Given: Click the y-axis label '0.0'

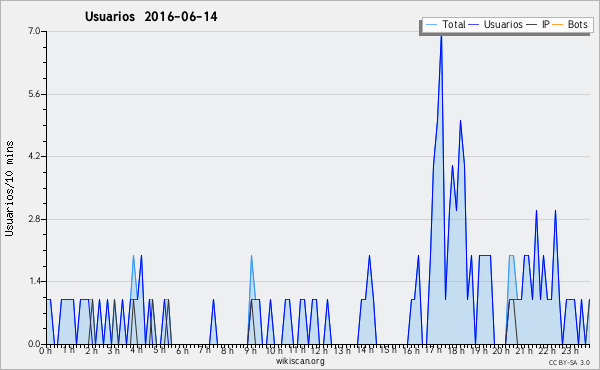Looking at the screenshot, I should [x=34, y=344].
